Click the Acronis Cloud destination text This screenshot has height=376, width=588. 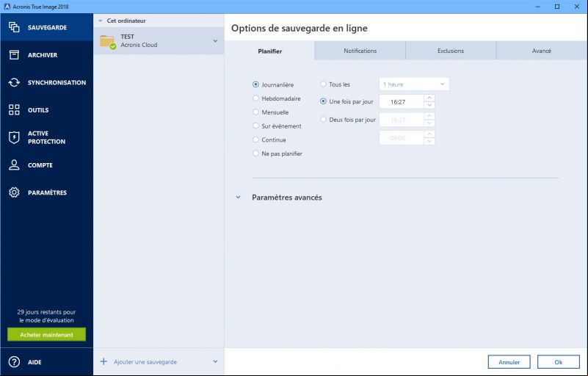(139, 45)
